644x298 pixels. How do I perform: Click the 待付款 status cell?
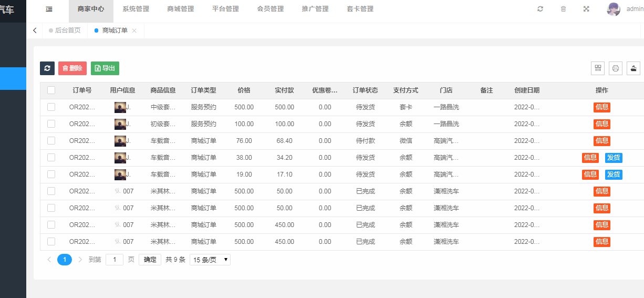[x=365, y=141]
